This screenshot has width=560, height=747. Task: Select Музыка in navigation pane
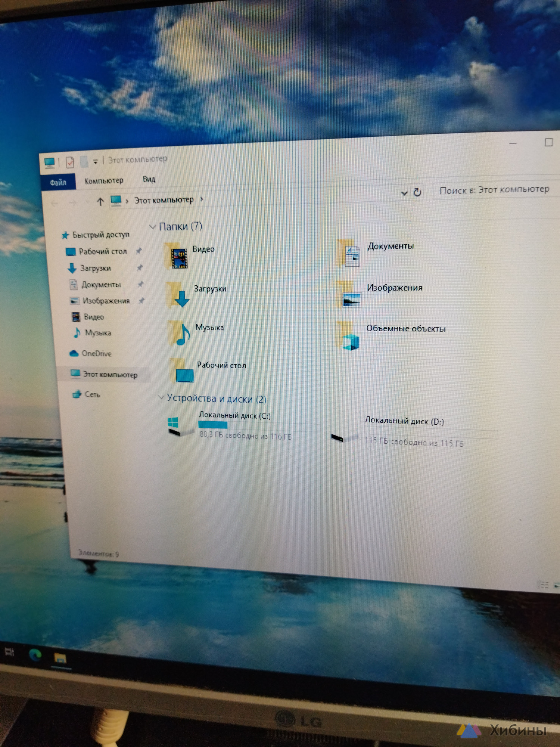click(x=98, y=332)
